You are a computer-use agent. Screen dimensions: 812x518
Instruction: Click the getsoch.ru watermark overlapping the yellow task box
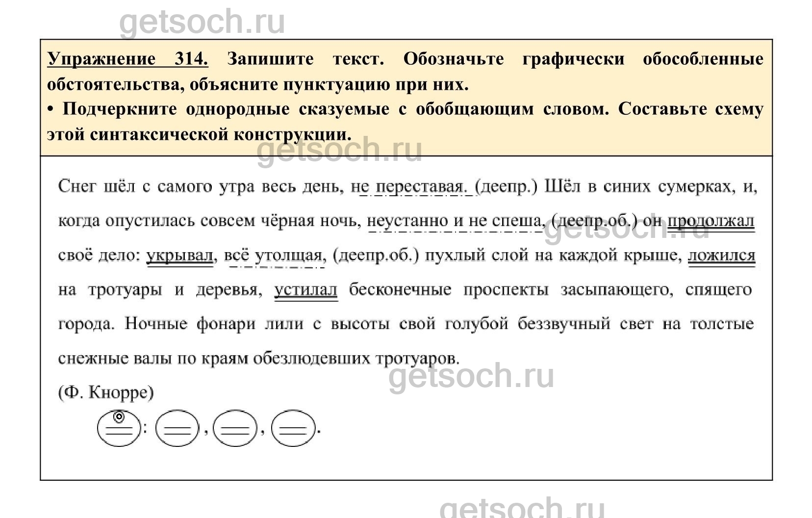(339, 150)
